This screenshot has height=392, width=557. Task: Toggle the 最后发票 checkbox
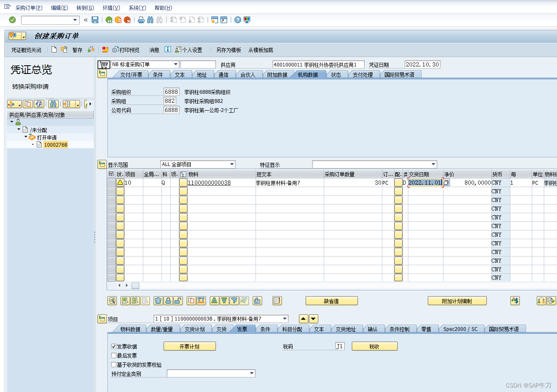click(x=114, y=356)
